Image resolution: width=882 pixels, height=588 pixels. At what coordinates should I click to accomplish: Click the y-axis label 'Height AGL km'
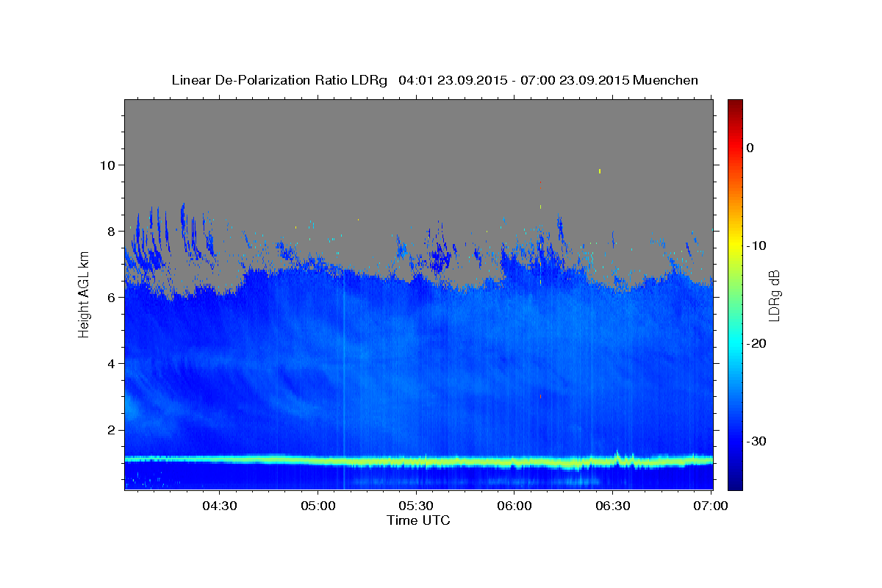pos(84,294)
